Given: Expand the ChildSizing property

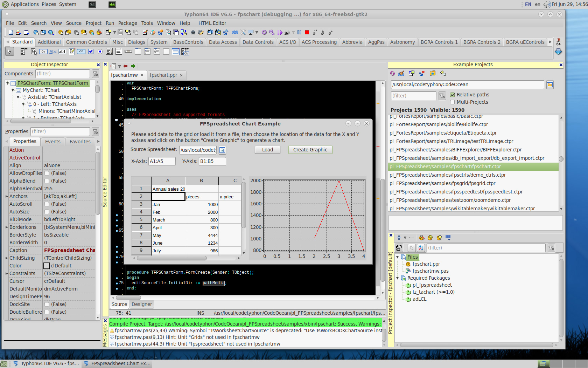Looking at the screenshot, I should [x=7, y=258].
